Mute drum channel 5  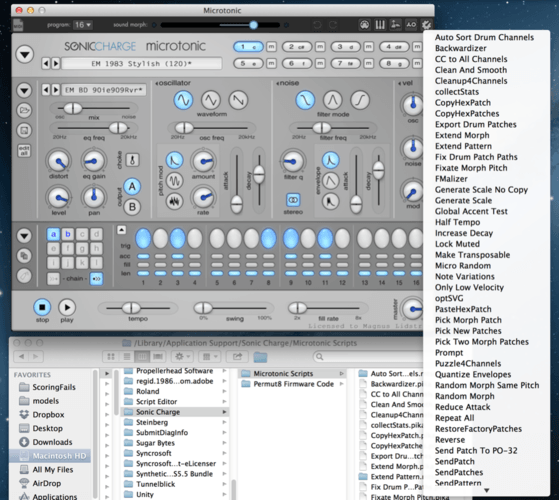[x=271, y=63]
